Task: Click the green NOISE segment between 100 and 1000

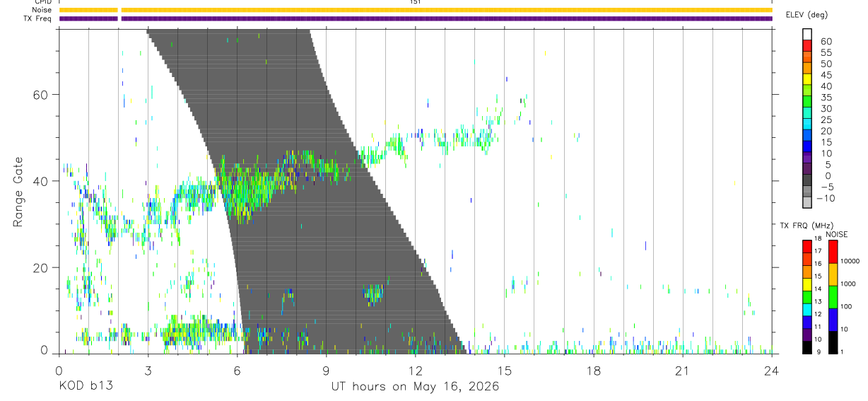Action: pyautogui.click(x=833, y=296)
